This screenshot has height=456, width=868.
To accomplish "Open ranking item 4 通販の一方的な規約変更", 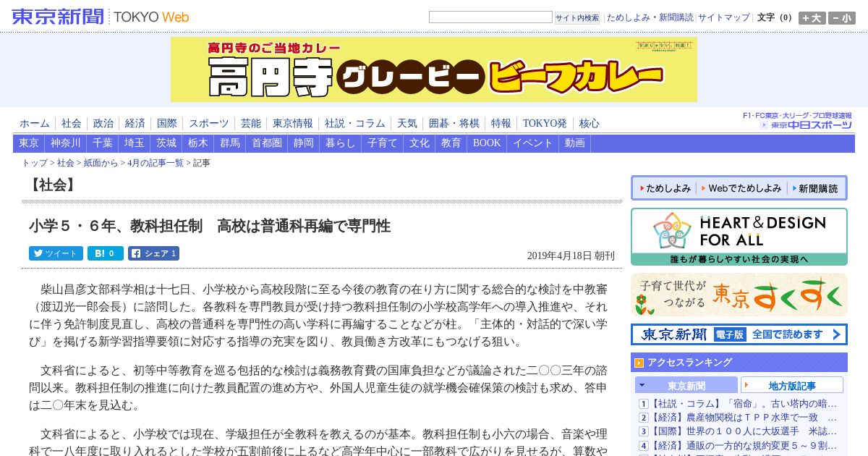I will point(744,445).
